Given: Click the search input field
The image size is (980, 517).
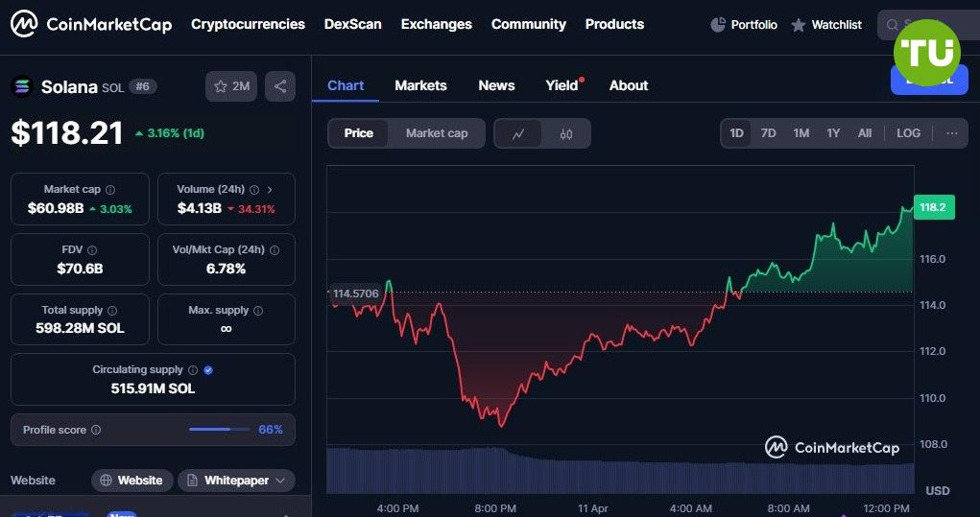Looking at the screenshot, I should click(929, 25).
